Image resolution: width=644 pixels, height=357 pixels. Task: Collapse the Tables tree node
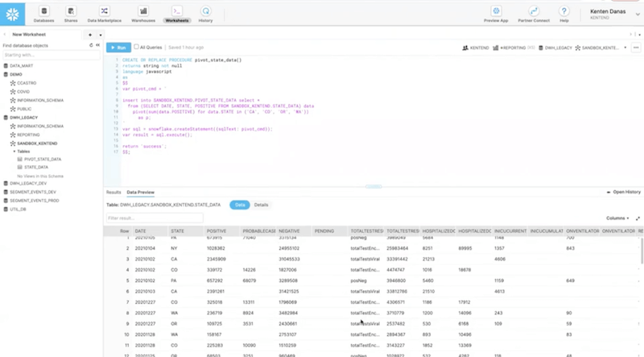click(x=14, y=151)
